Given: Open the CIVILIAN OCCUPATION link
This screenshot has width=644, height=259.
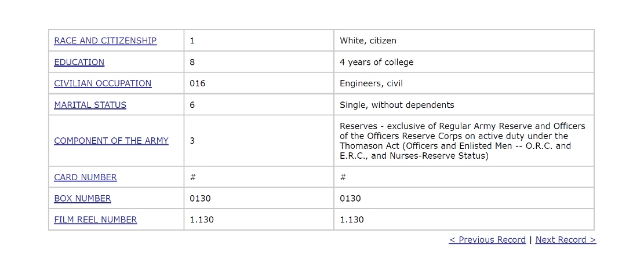Looking at the screenshot, I should tap(103, 83).
